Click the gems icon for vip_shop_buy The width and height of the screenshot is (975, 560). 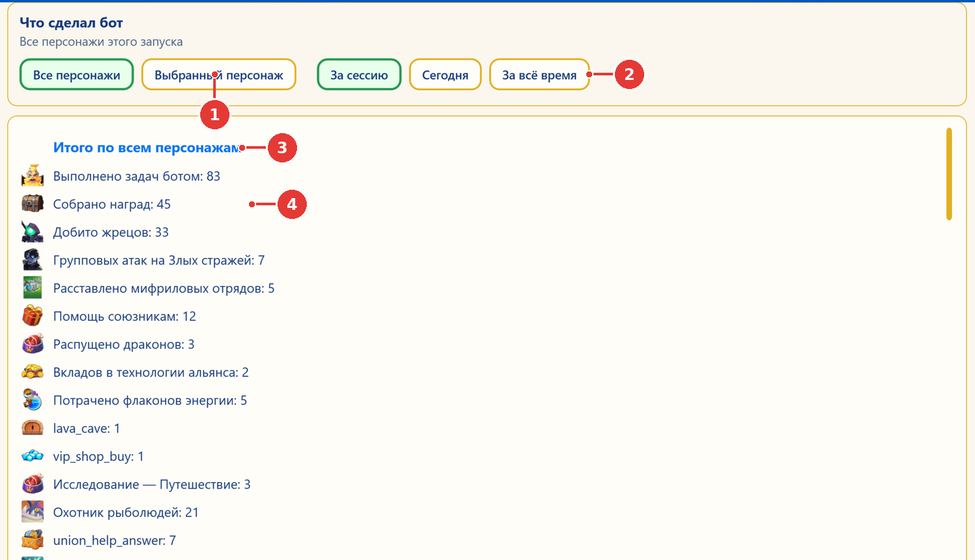pyautogui.click(x=32, y=455)
